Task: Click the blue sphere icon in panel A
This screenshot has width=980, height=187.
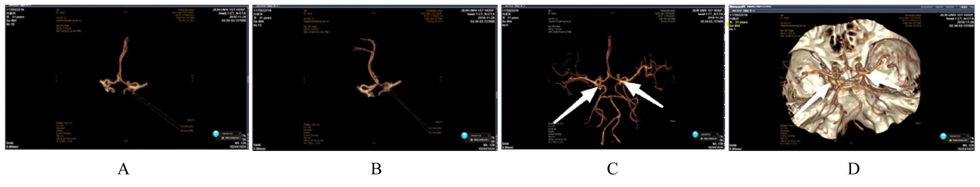Action: coord(216,134)
